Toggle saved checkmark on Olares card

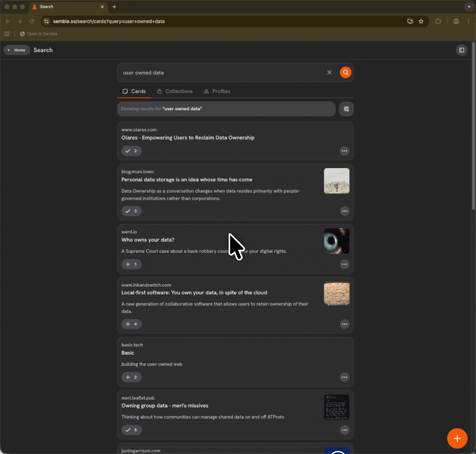point(132,151)
